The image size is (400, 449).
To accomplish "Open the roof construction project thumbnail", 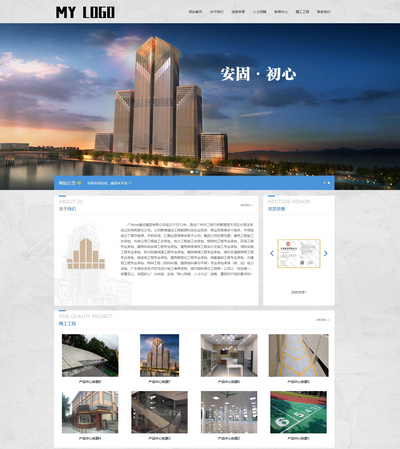I will [90, 355].
